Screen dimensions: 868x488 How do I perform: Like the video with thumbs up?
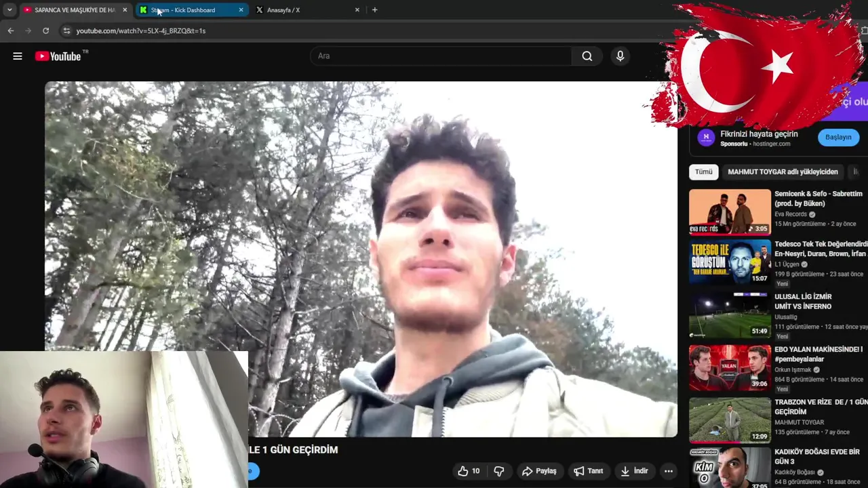pyautogui.click(x=469, y=471)
